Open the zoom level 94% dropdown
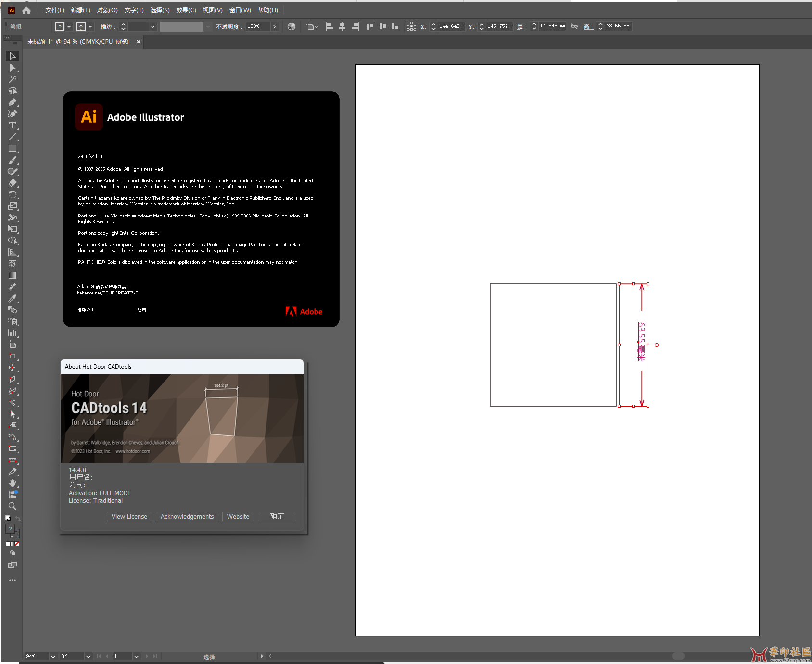 [53, 656]
